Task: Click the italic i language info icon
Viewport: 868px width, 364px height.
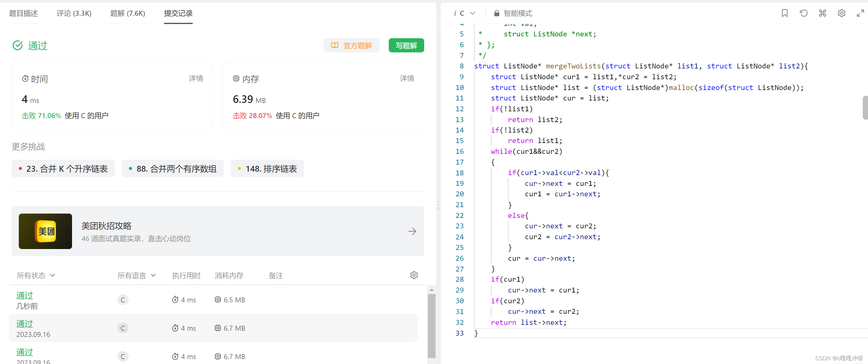Action: click(x=455, y=13)
